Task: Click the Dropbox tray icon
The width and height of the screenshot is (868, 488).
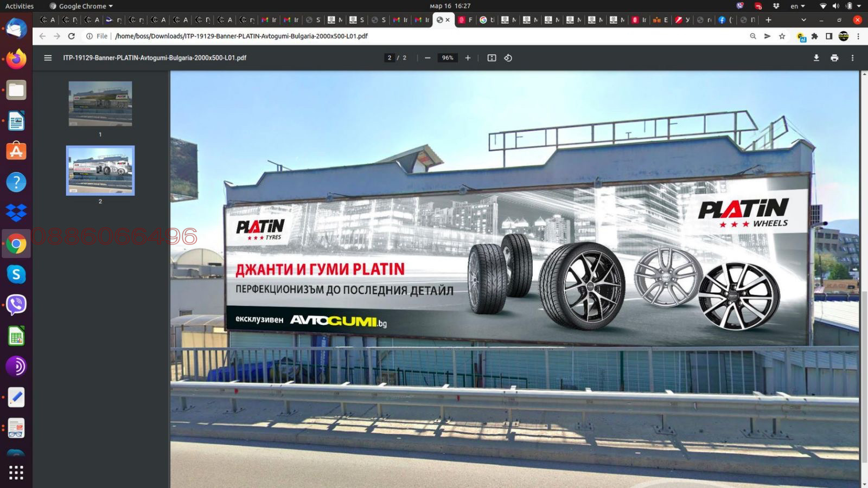Action: [x=776, y=6]
